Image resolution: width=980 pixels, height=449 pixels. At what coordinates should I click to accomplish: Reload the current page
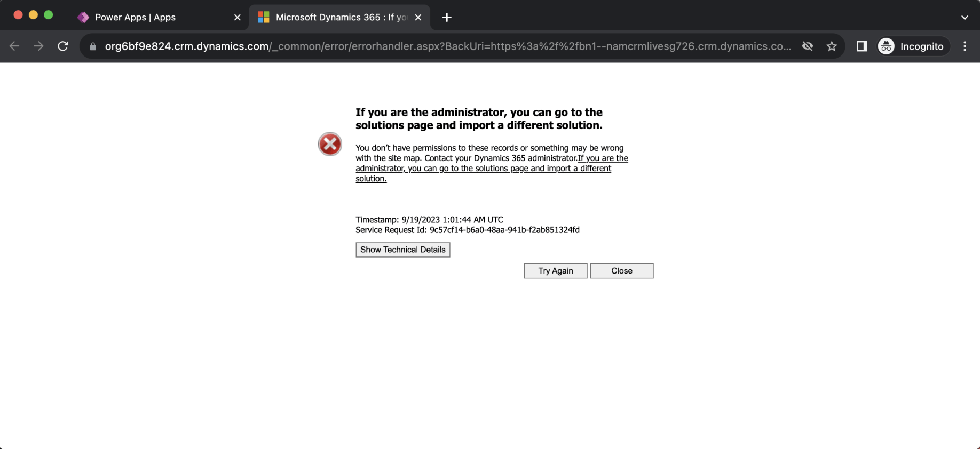[x=63, y=46]
